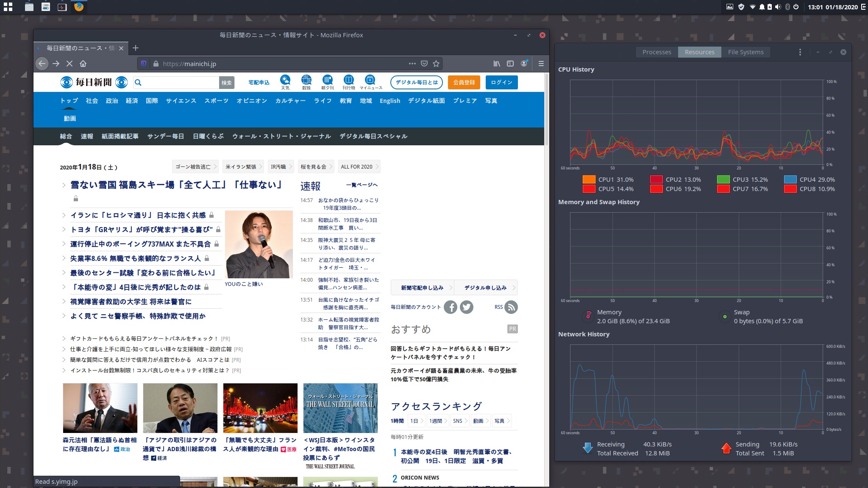Screen dimensions: 868x488
Task: Open System Monitor three-dot menu
Action: (x=800, y=52)
